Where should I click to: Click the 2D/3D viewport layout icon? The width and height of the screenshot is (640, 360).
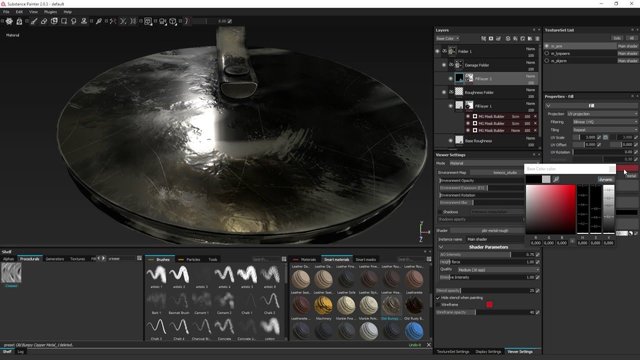point(148,21)
